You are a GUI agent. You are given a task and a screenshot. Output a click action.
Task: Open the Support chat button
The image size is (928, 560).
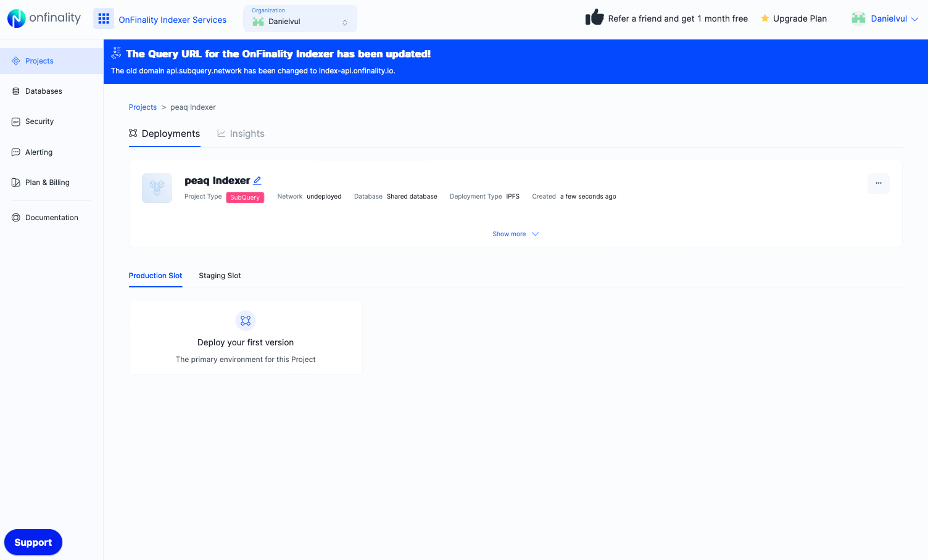click(x=33, y=542)
